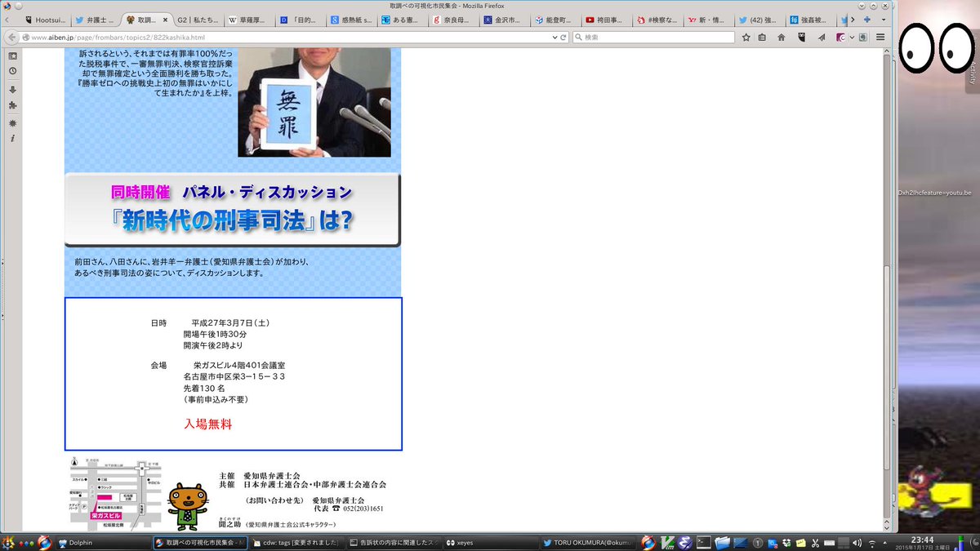
Task: Switch to the G2 私たち tab
Action: click(x=198, y=19)
